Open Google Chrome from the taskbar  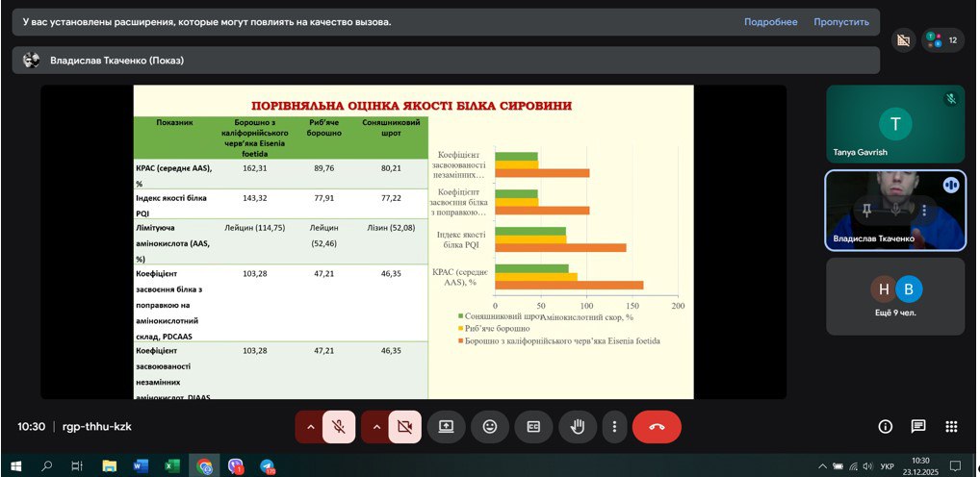coord(204,466)
